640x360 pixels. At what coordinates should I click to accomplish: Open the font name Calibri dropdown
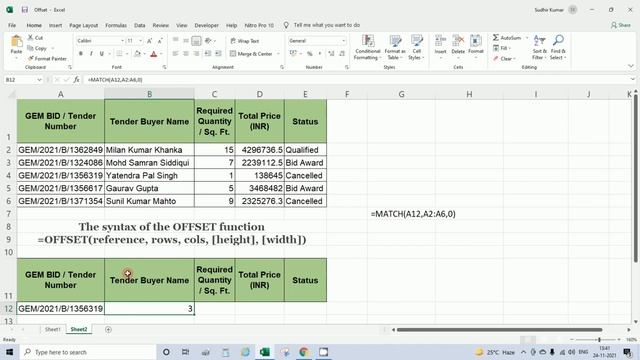pos(122,41)
